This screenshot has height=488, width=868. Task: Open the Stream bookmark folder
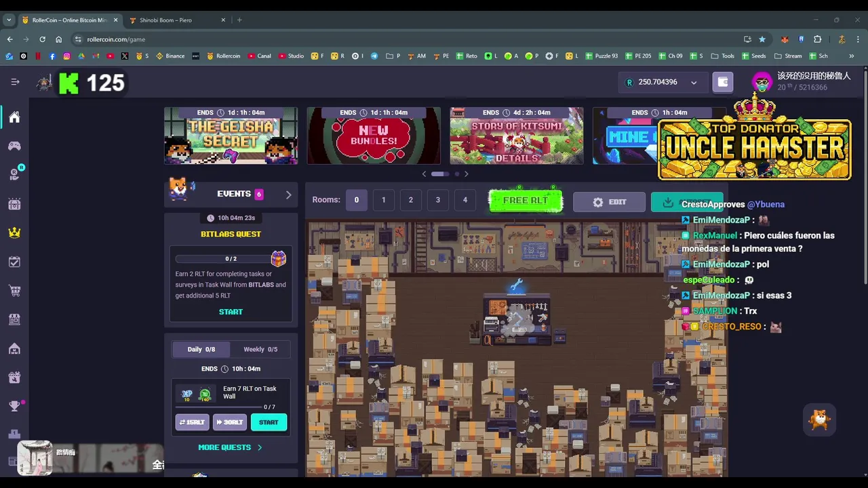click(788, 56)
